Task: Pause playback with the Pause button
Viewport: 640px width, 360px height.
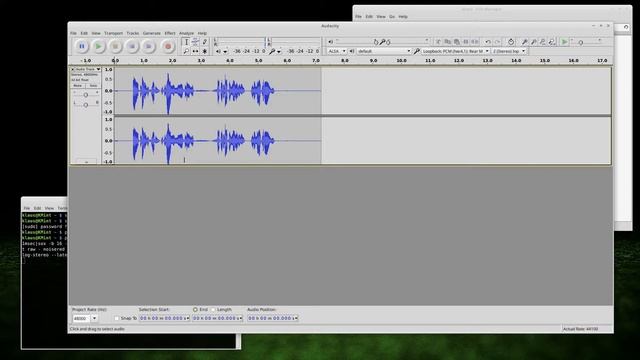Action: (82, 47)
